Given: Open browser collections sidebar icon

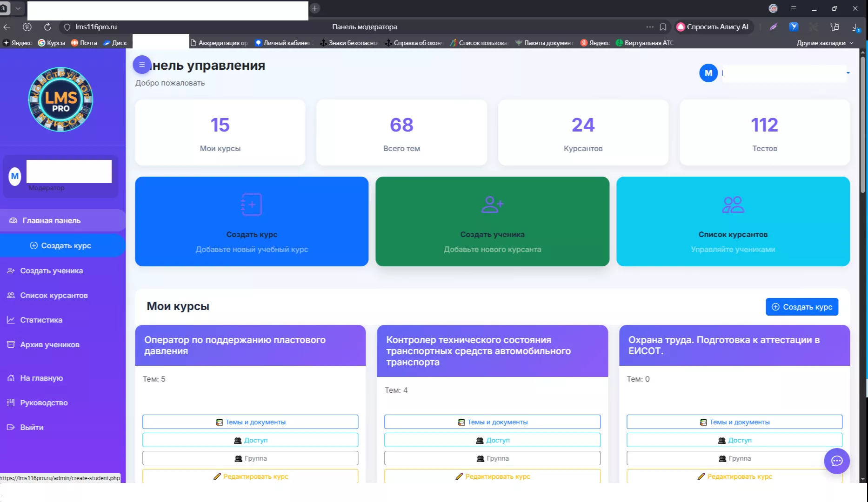Looking at the screenshot, I should [835, 27].
